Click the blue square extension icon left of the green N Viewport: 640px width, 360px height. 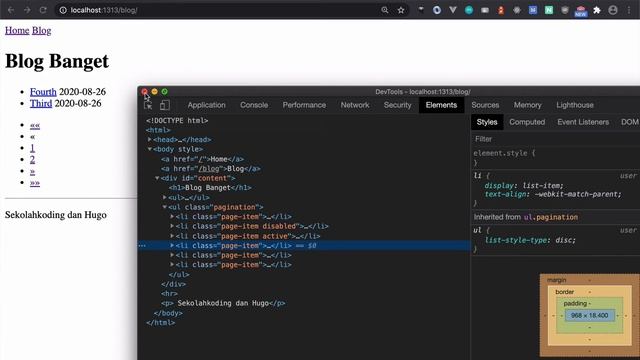coord(533,10)
